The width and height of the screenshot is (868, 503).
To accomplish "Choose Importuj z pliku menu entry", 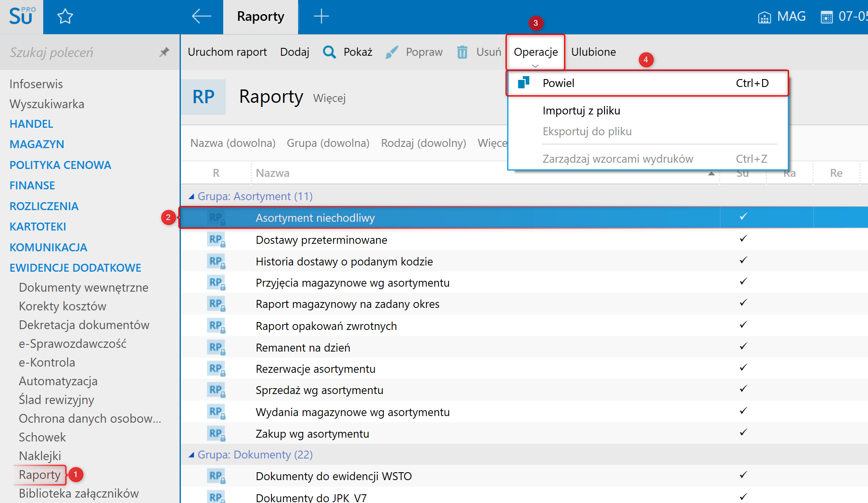I will point(581,111).
